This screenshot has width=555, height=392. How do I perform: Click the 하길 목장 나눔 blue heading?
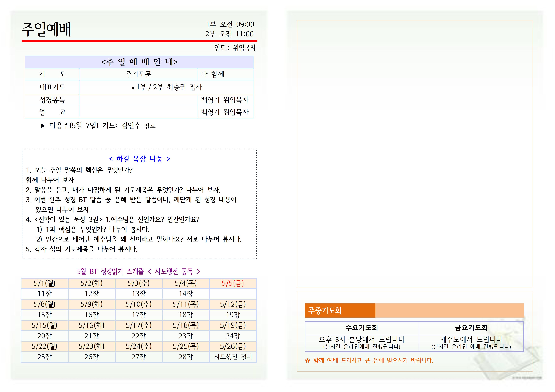(140, 159)
